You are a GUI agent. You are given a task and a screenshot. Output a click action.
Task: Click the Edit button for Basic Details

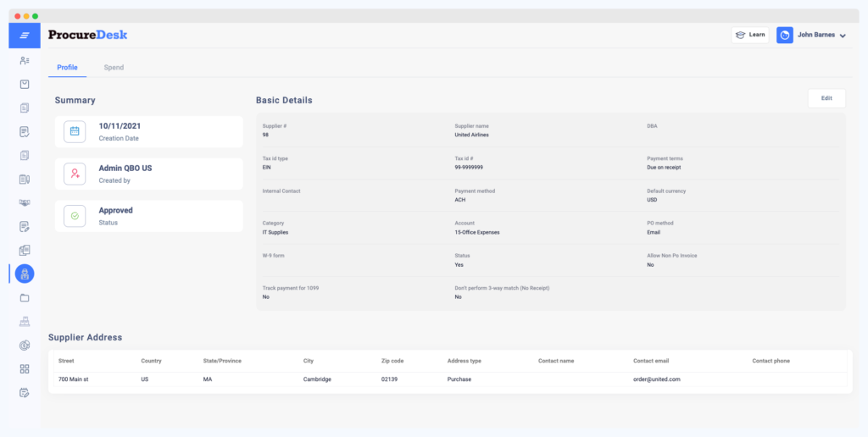pyautogui.click(x=826, y=98)
